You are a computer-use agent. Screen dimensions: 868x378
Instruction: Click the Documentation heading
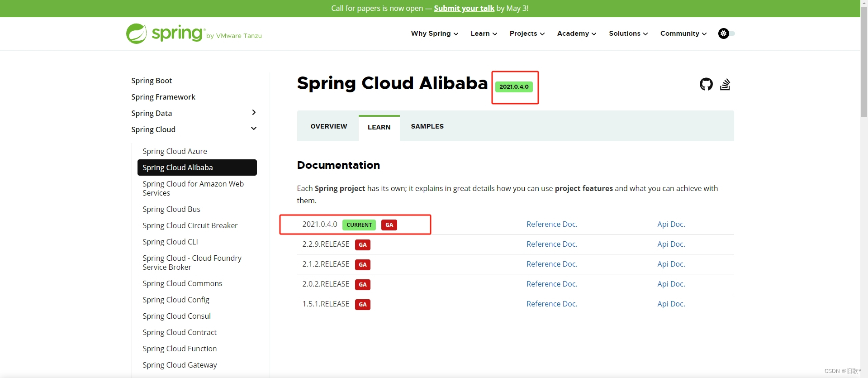point(338,165)
